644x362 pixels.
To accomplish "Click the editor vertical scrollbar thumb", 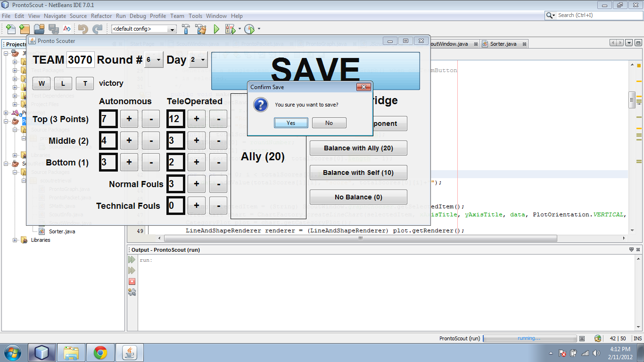I will pyautogui.click(x=632, y=100).
